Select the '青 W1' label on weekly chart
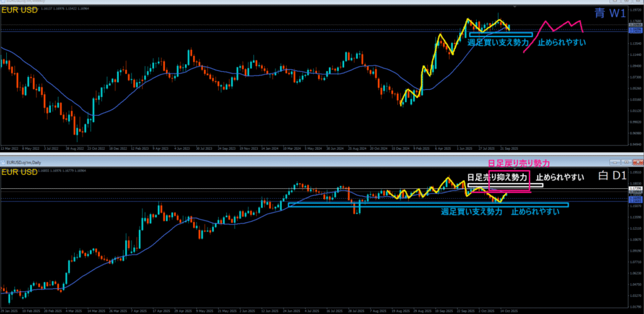The image size is (644, 314). (x=610, y=14)
